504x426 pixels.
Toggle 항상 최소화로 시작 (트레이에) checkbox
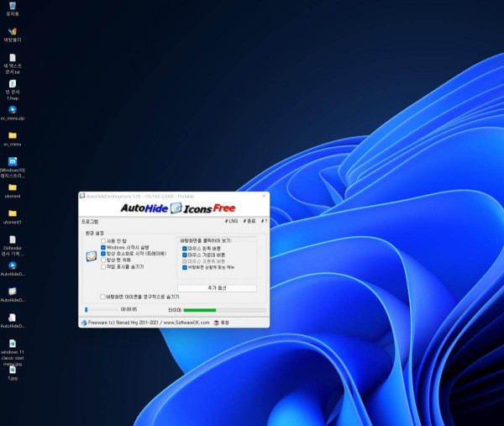(103, 254)
